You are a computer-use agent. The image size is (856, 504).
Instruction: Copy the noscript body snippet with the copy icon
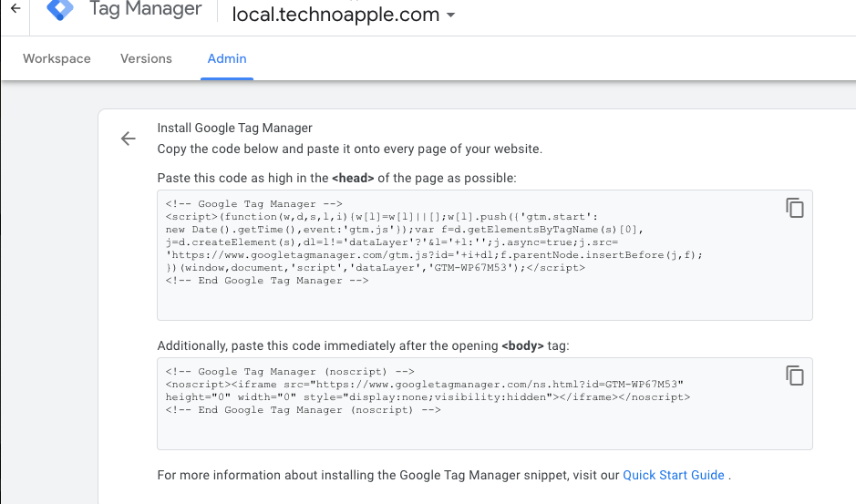(795, 375)
